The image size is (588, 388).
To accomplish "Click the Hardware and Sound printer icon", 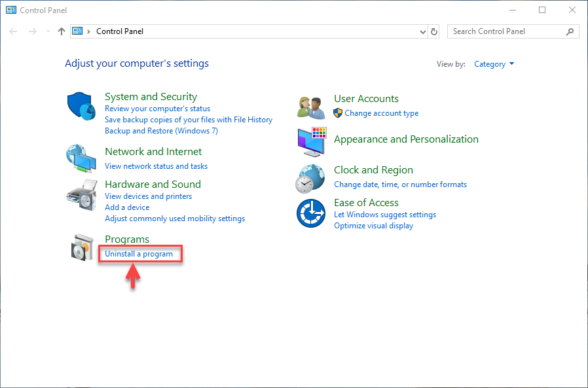I will [x=82, y=195].
